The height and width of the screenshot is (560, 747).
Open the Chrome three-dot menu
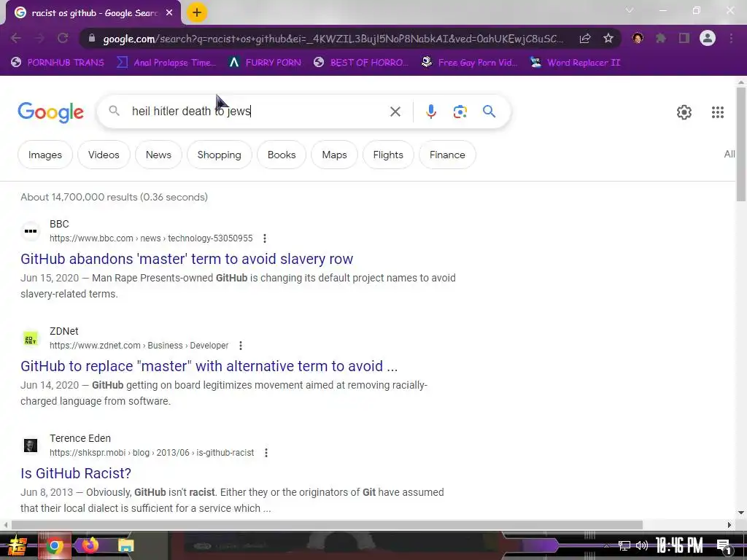coord(731,39)
